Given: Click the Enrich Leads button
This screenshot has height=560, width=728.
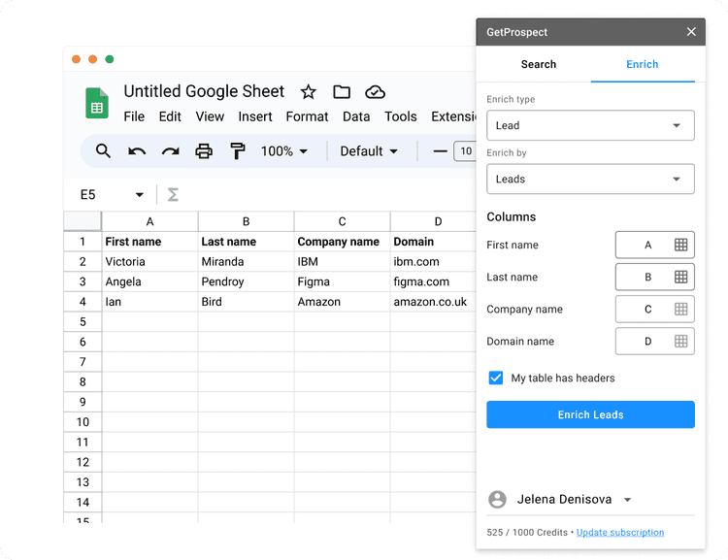Looking at the screenshot, I should 590,414.
